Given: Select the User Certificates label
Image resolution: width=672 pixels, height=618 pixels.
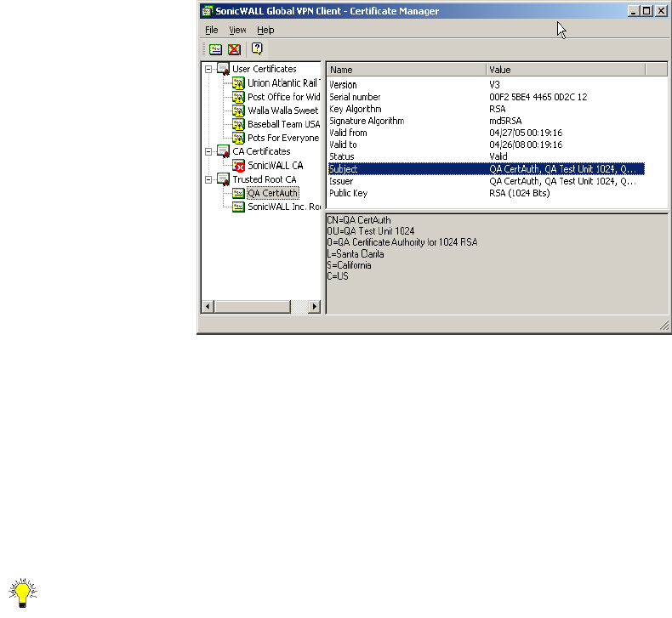Looking at the screenshot, I should coord(264,69).
